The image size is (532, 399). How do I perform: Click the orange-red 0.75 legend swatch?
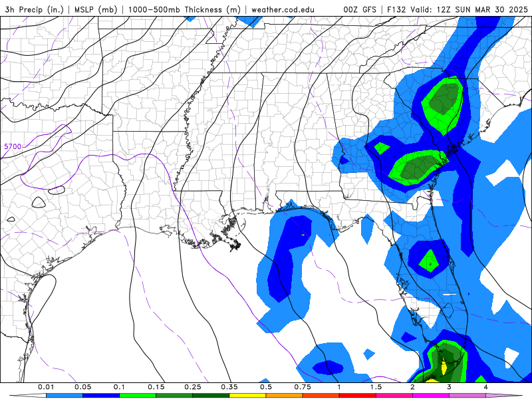[321, 396]
